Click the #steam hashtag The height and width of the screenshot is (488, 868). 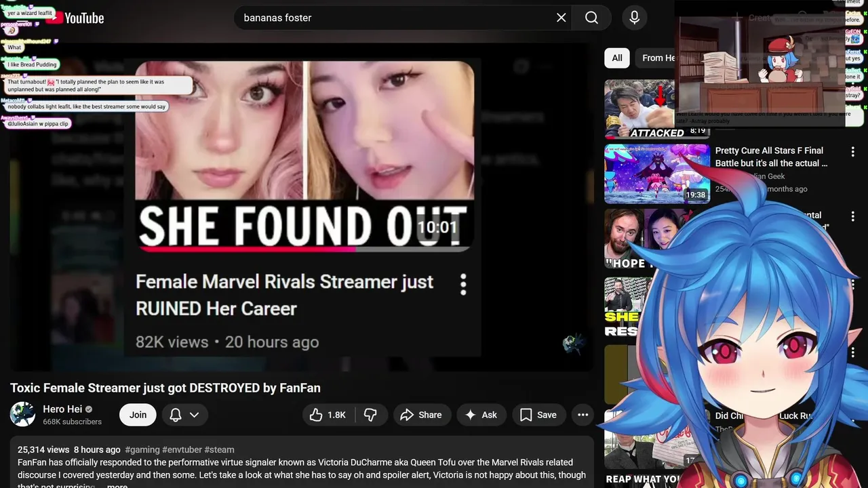pos(219,449)
